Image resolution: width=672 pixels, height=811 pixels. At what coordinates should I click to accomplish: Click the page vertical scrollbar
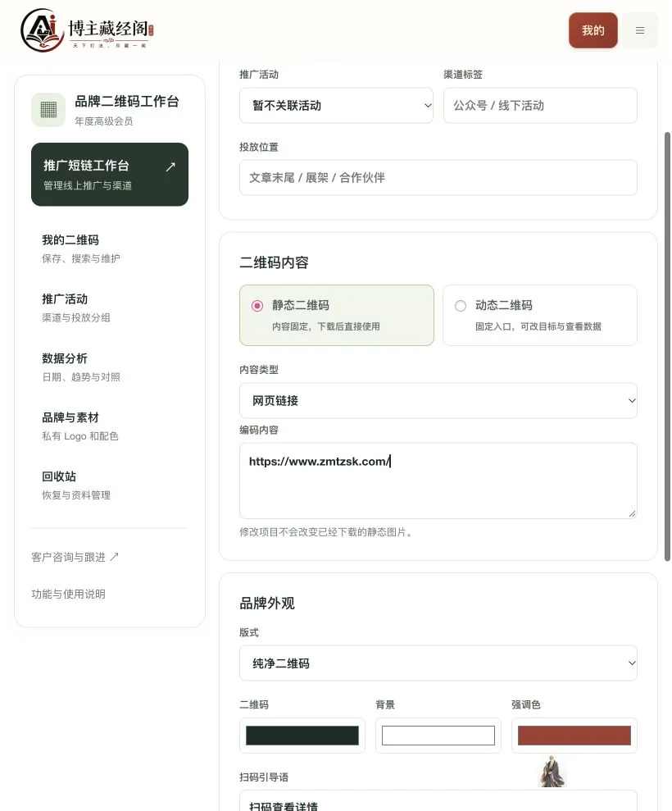[667, 345]
